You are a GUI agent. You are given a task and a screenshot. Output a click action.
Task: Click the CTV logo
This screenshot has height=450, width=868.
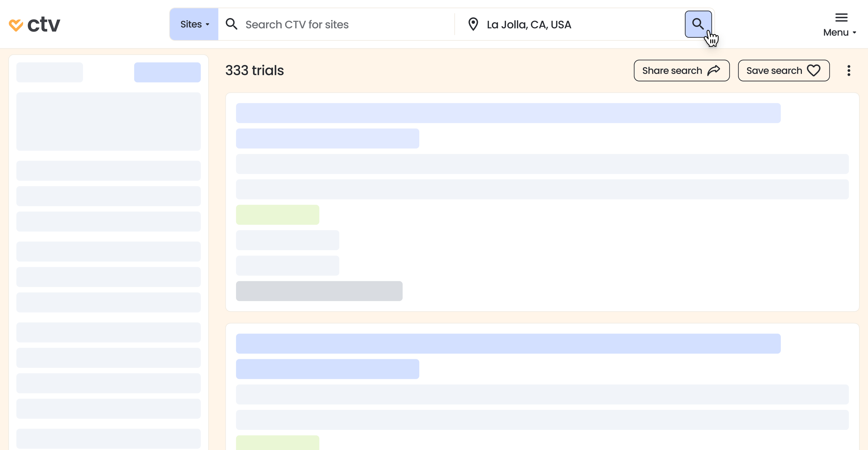click(x=34, y=24)
